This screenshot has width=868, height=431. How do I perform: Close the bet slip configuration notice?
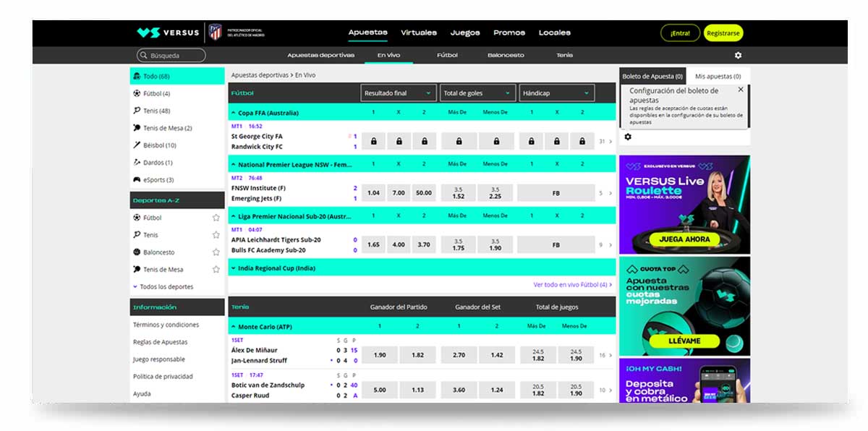point(741,90)
